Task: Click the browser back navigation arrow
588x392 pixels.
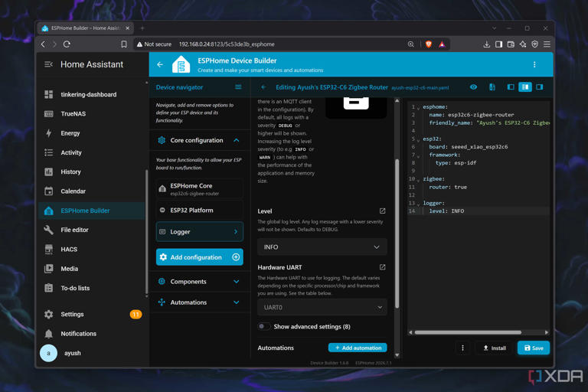Action: 44,44
